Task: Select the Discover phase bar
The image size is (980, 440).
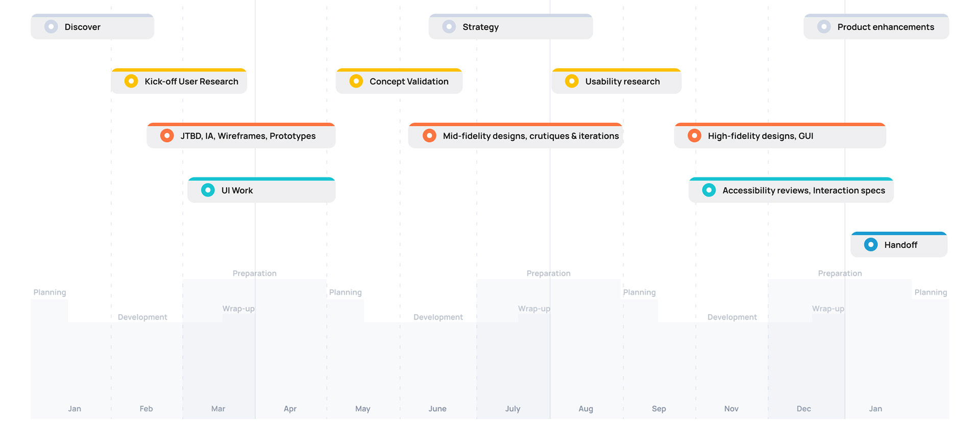Action: point(92,27)
